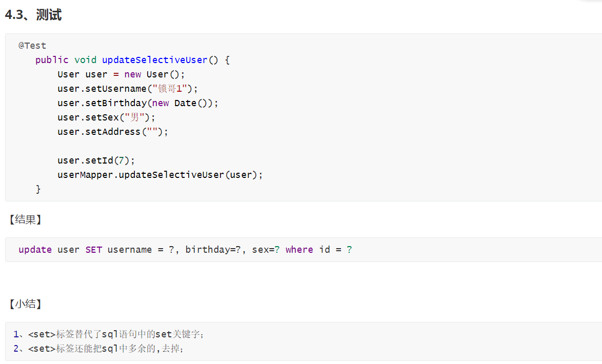Click the 4.3、测试 section heading
The height and width of the screenshot is (364, 602).
point(33,14)
